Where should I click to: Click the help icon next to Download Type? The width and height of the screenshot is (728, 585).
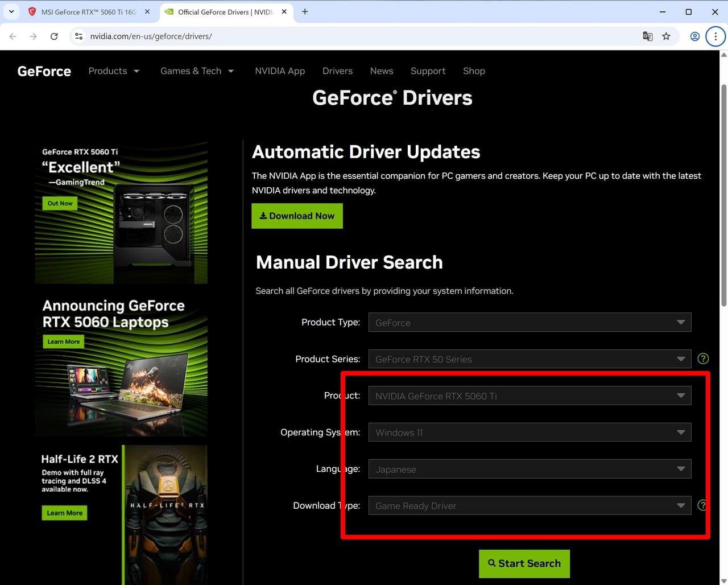coord(703,505)
